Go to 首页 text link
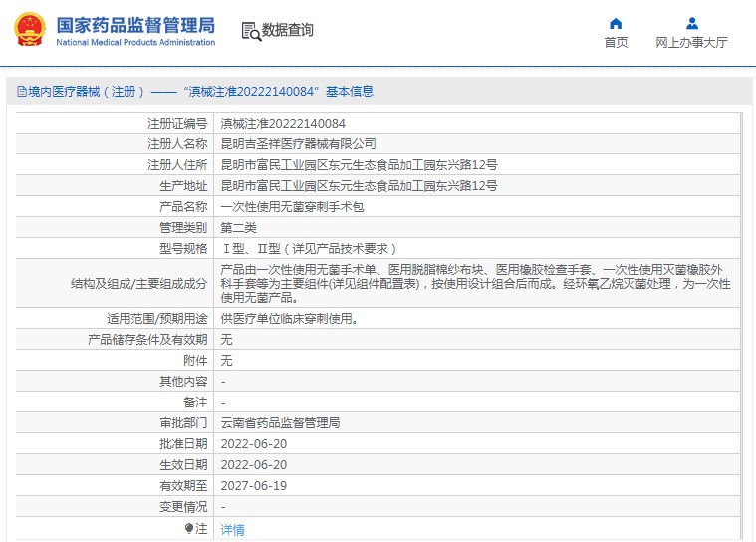Screen dimensions: 756x542 616,43
